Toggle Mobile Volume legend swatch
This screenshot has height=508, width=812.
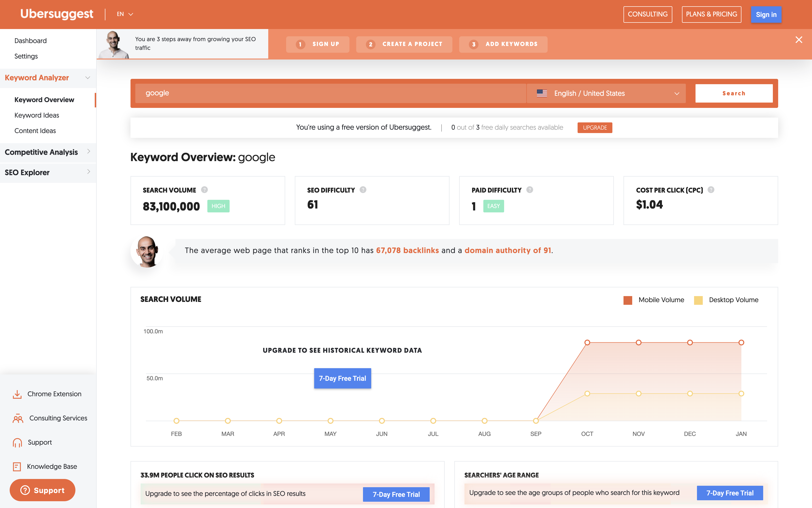tap(627, 300)
